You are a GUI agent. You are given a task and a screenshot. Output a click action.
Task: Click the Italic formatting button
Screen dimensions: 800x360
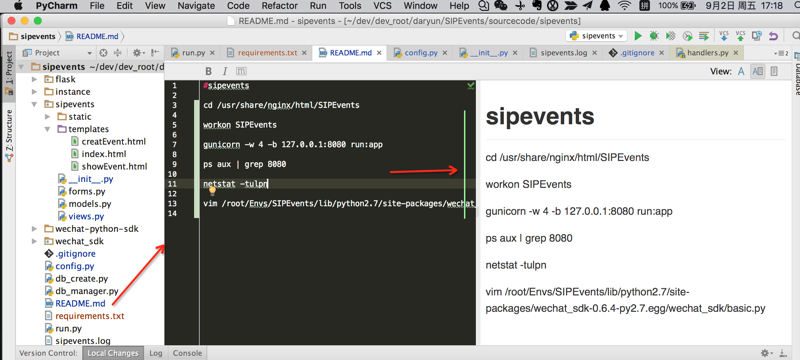(224, 71)
